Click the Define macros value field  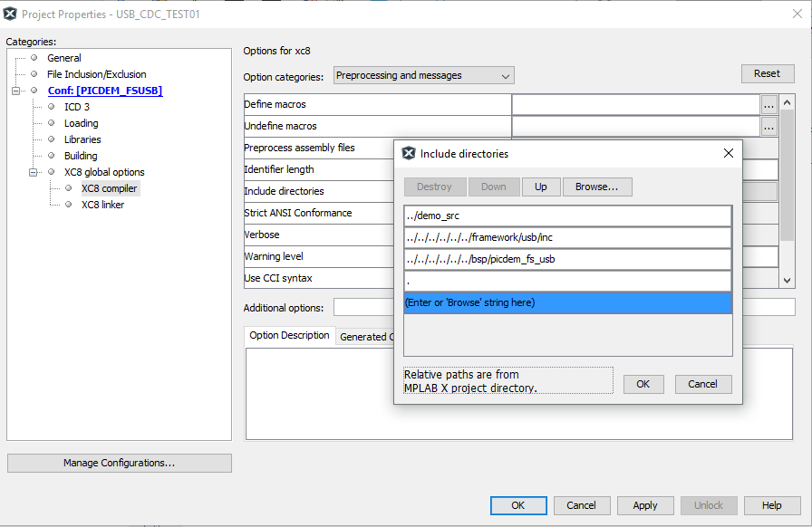636,104
